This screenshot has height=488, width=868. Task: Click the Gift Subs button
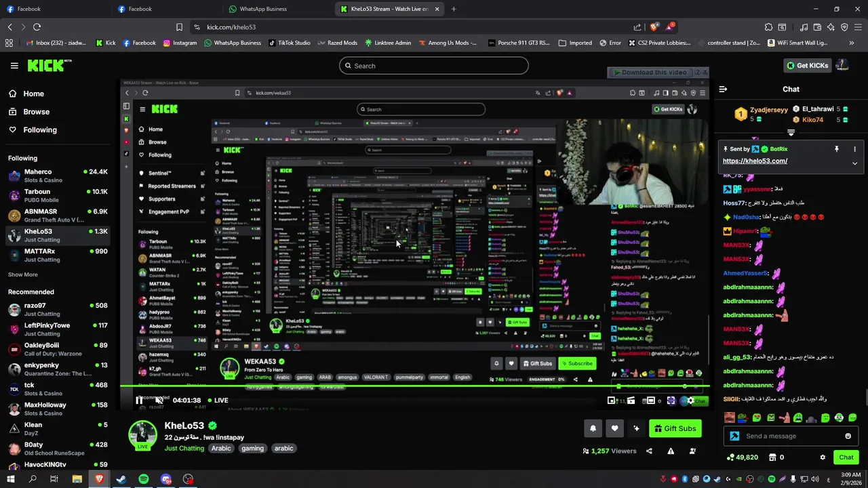tap(675, 428)
